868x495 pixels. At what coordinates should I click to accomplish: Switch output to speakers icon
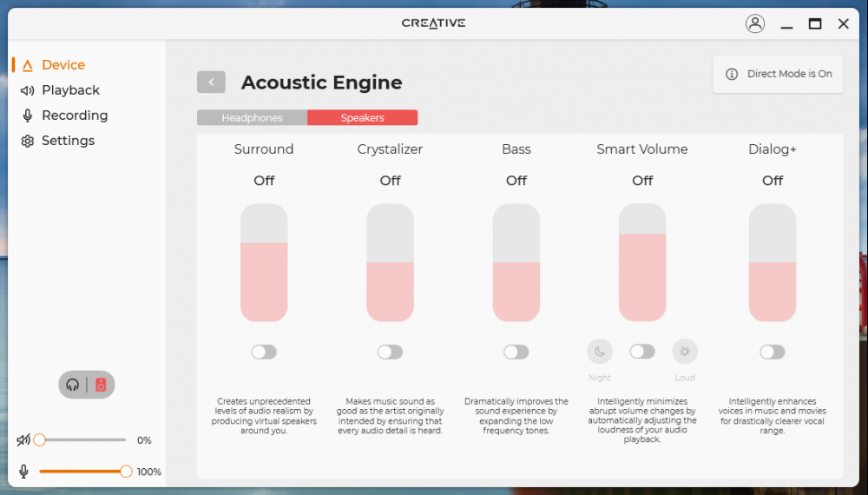(101, 385)
